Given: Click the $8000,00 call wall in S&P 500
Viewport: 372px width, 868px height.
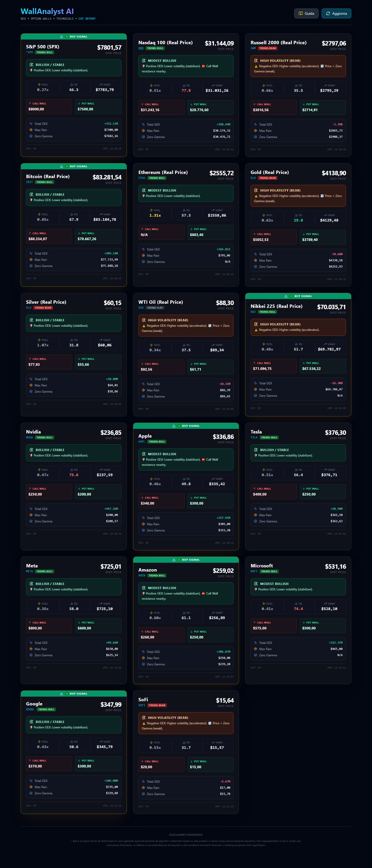Looking at the screenshot, I should [x=36, y=109].
